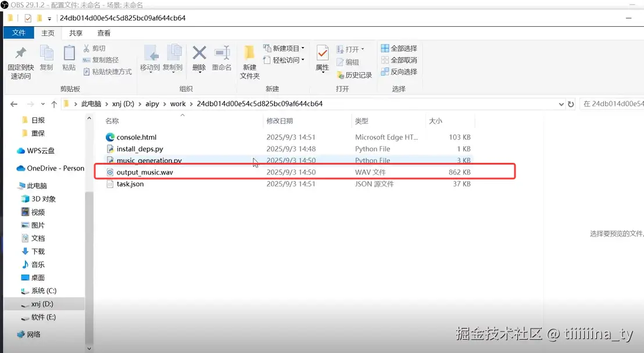The image size is (644, 353).
Task: Open the Downloads folder in navigation pane
Action: pyautogui.click(x=33, y=251)
